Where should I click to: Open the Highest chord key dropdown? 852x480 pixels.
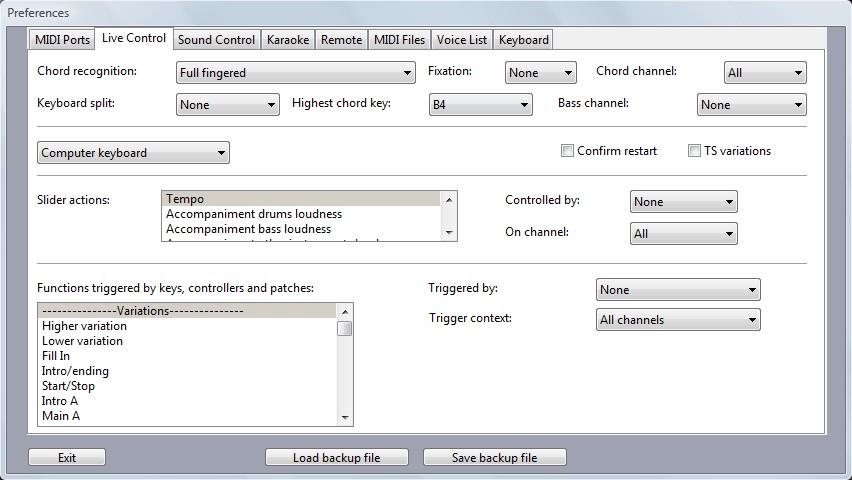tap(479, 105)
